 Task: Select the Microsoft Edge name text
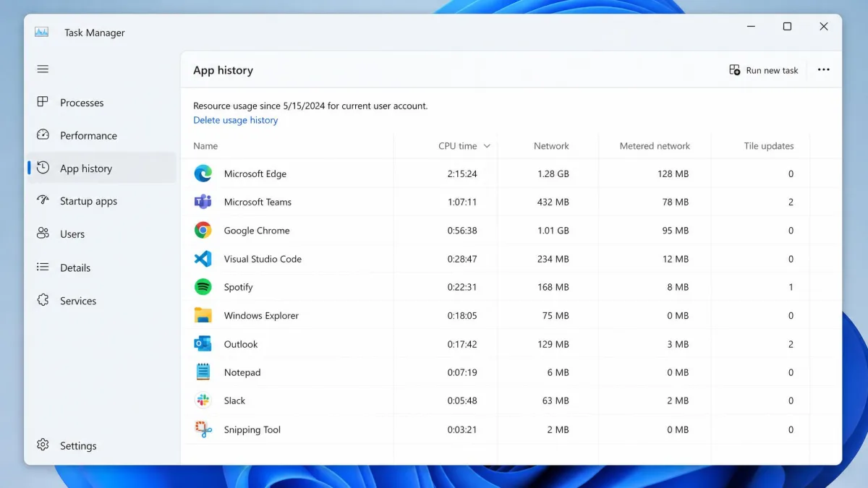point(255,174)
